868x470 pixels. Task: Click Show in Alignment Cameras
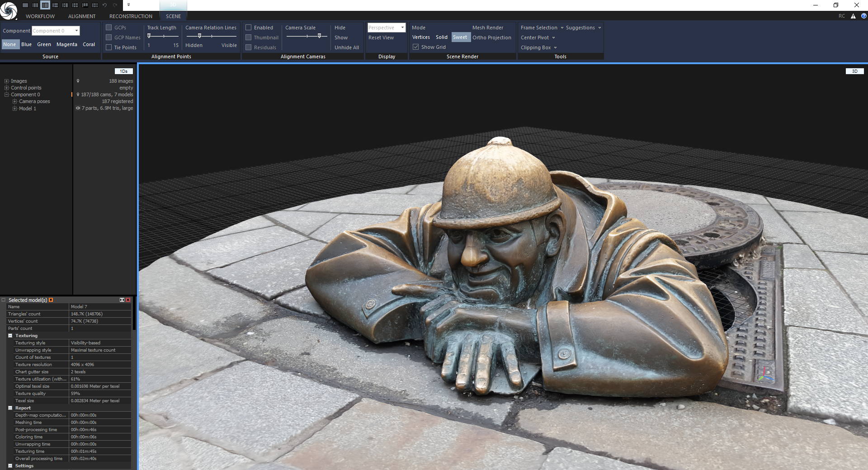coord(341,38)
